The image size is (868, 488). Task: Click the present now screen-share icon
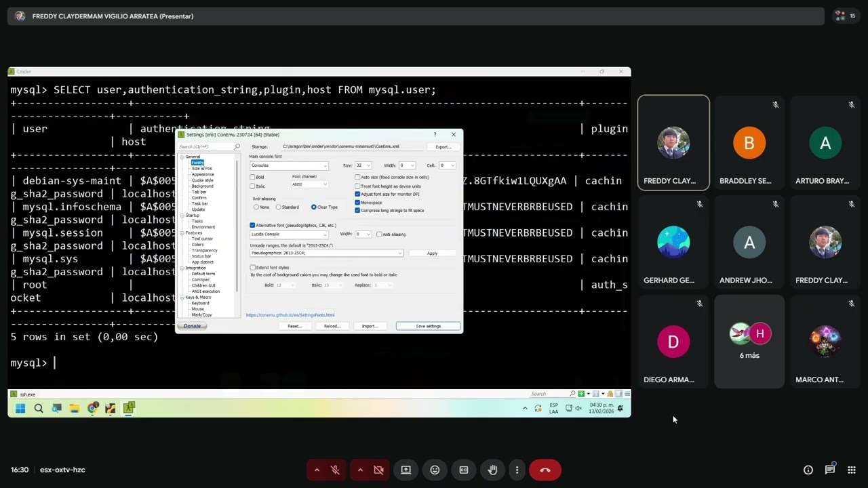point(406,470)
